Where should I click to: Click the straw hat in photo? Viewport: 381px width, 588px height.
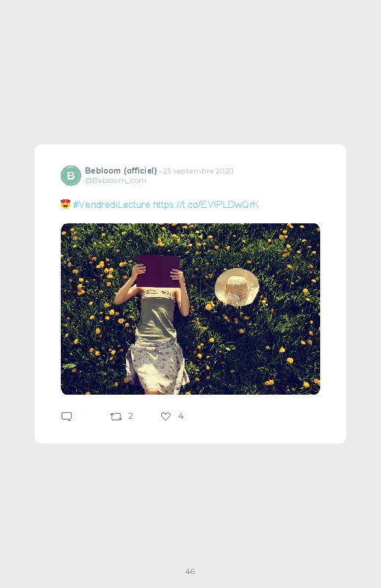click(237, 288)
